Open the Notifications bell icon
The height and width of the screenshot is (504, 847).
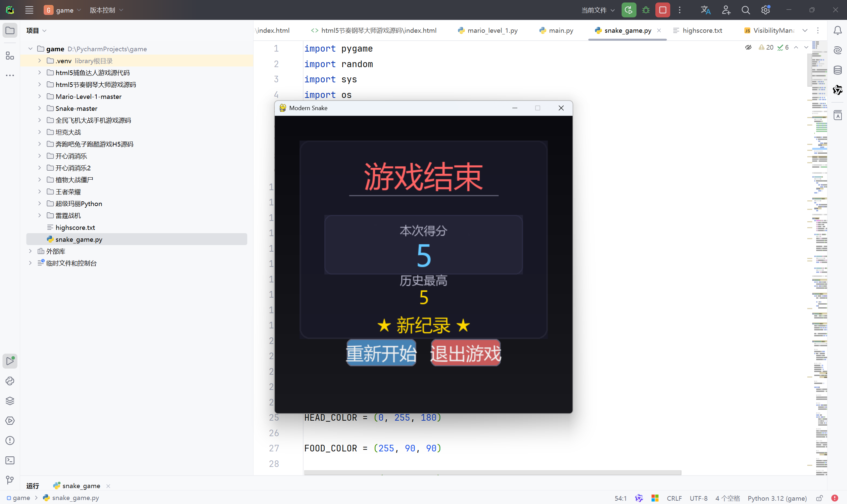[837, 30]
